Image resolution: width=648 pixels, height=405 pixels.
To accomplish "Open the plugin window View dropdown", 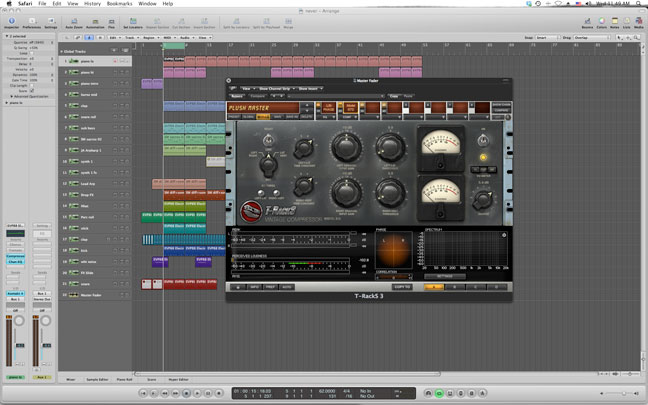I will point(248,88).
